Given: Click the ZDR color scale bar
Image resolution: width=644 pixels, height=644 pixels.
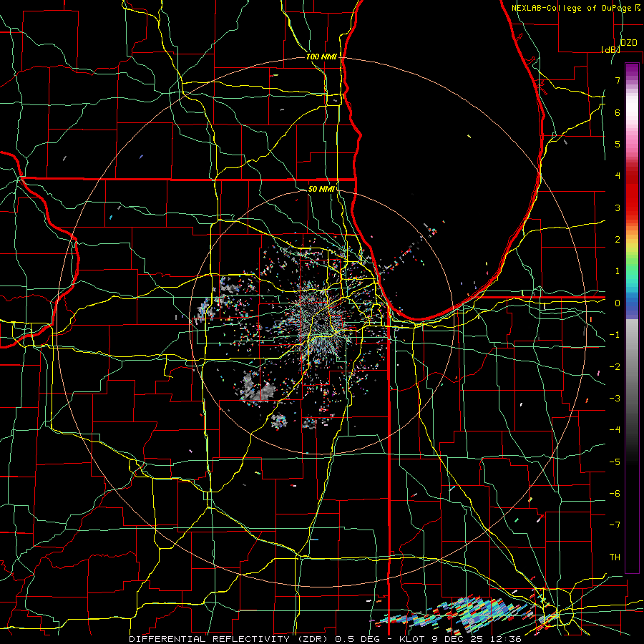Looking at the screenshot, I should click(632, 318).
